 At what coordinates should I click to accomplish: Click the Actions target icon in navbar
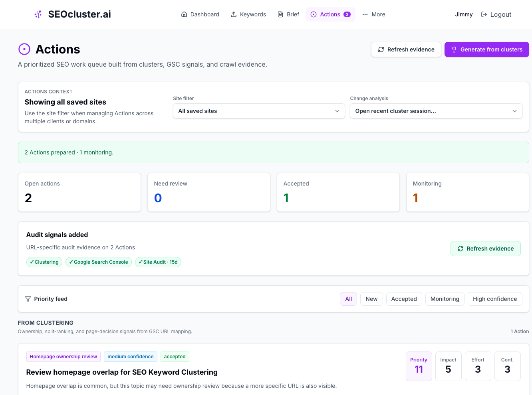click(314, 14)
